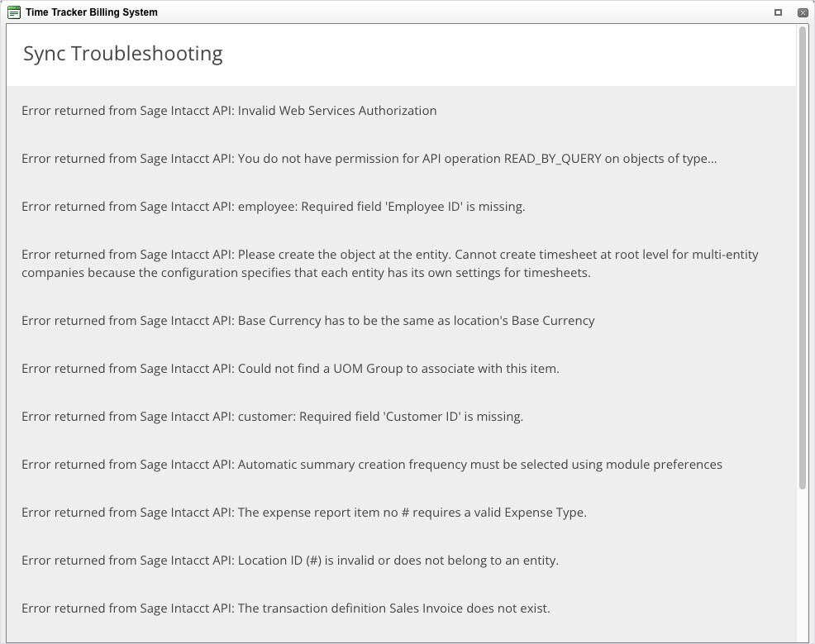Viewport: 815px width, 644px height.
Task: Open the Invalid Web Services Authorization error
Action: pyautogui.click(x=229, y=111)
